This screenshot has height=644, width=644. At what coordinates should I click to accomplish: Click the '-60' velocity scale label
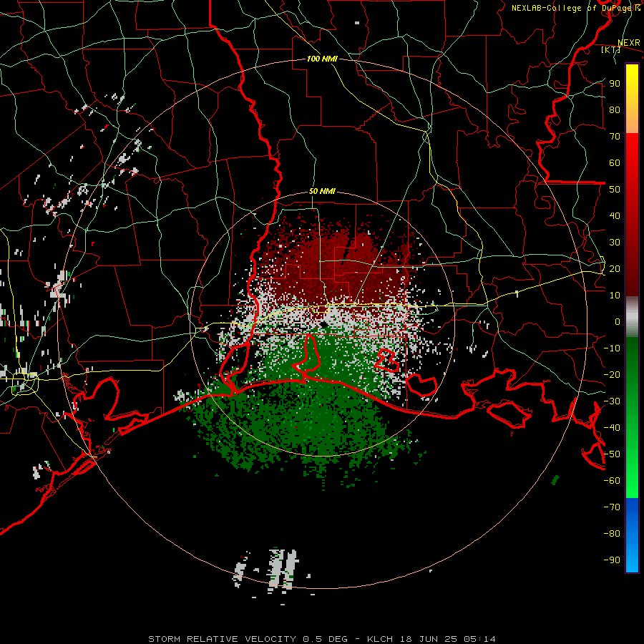[612, 481]
